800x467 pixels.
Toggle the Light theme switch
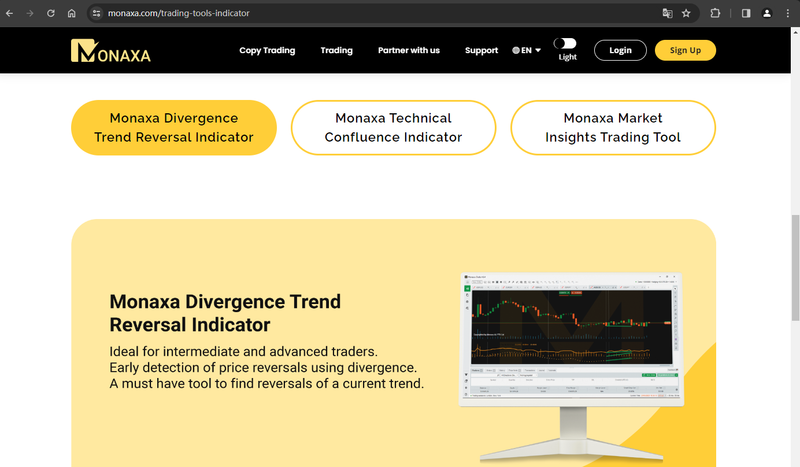click(x=565, y=43)
